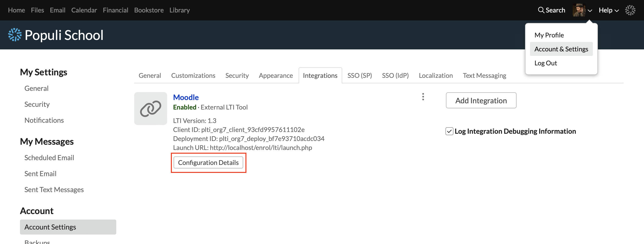Open the Bookstore section

149,10
